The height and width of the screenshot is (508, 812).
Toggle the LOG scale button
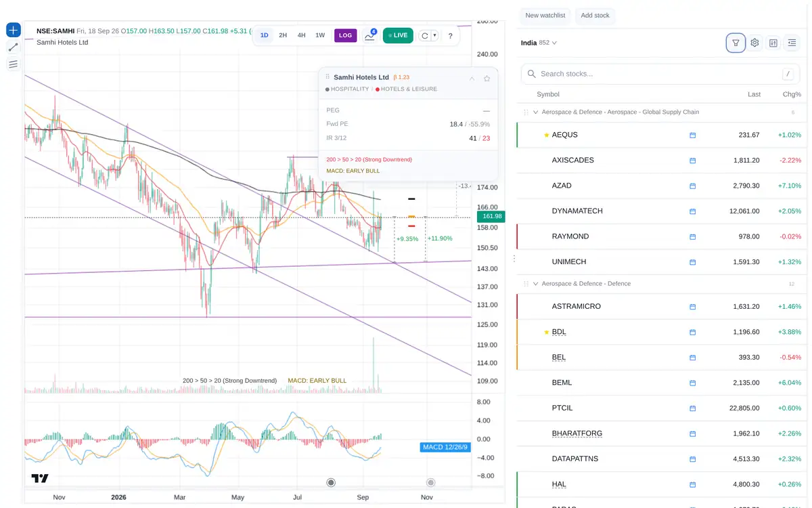(x=345, y=35)
